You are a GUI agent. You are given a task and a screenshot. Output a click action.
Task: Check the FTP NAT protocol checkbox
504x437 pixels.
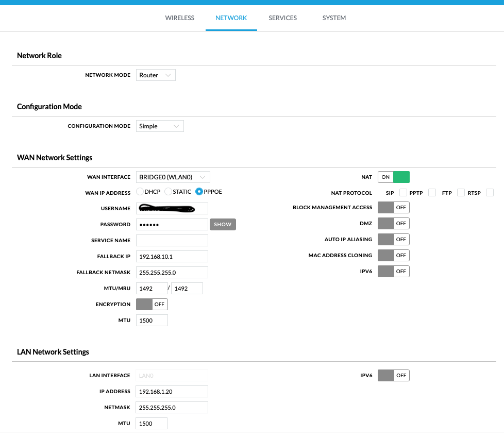point(460,192)
